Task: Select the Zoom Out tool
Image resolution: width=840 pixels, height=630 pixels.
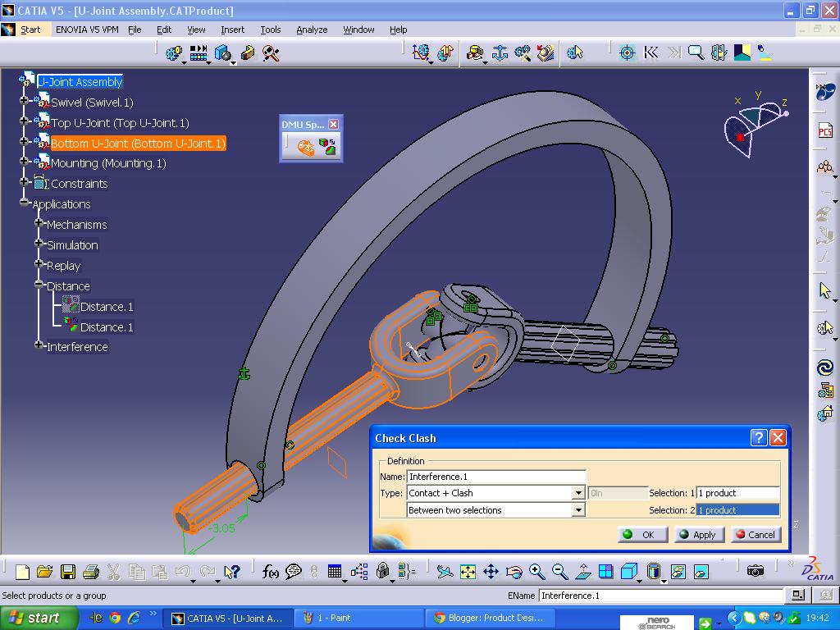Action: tap(560, 570)
